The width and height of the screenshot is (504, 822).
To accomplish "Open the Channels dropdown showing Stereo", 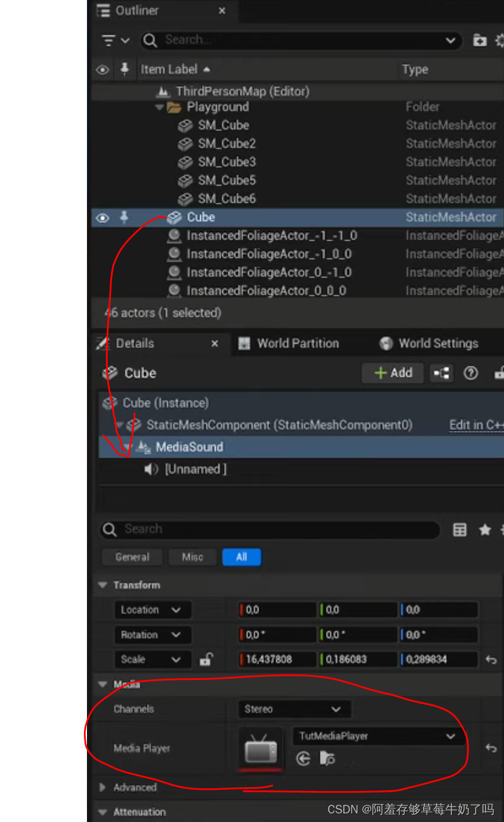I will [294, 709].
